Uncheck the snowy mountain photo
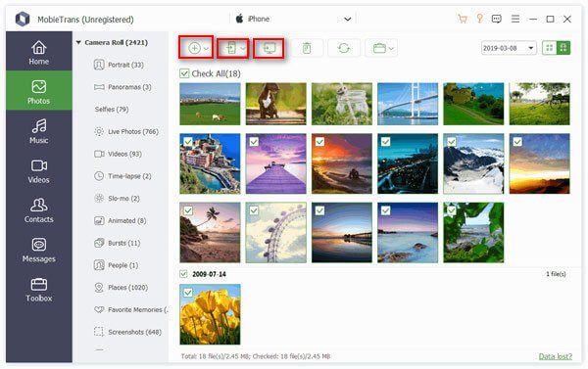 tap(452, 142)
